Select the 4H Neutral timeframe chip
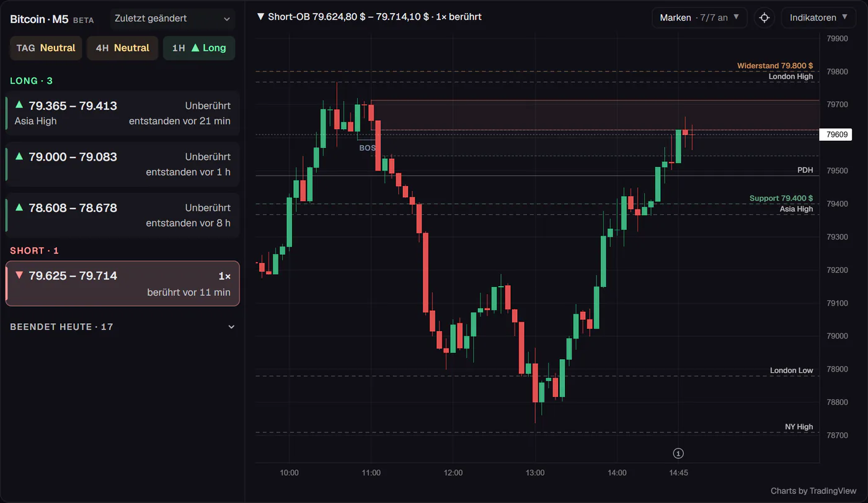This screenshot has height=503, width=868. (x=122, y=48)
